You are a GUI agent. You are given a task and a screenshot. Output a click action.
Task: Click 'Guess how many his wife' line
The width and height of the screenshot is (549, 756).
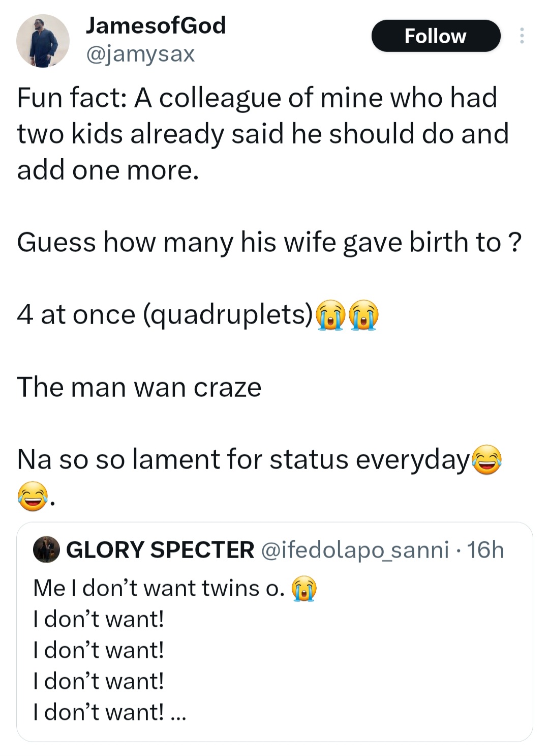(x=268, y=242)
